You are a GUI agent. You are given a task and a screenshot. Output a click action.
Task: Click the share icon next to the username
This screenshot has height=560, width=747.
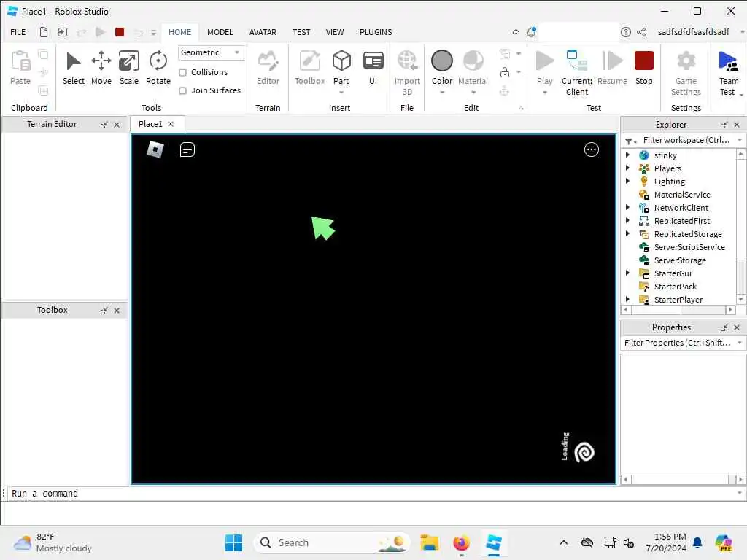[641, 32]
